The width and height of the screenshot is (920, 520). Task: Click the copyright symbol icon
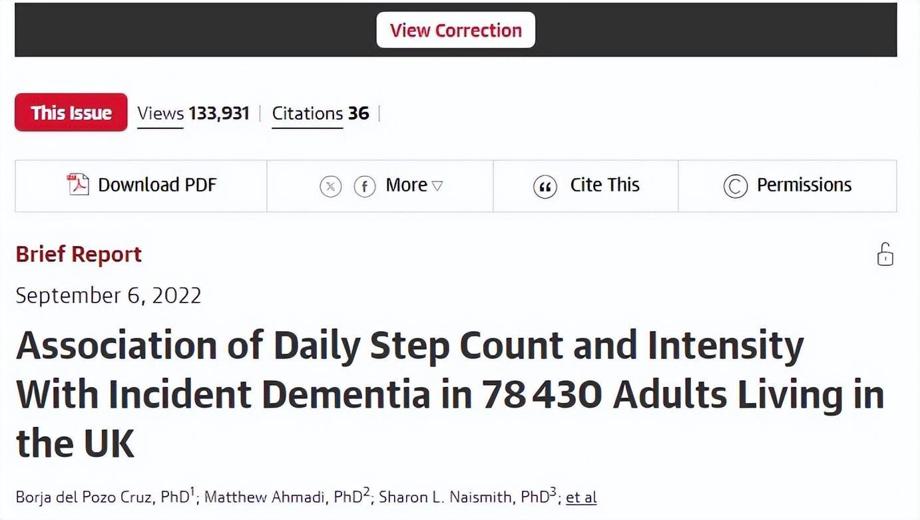(x=735, y=186)
